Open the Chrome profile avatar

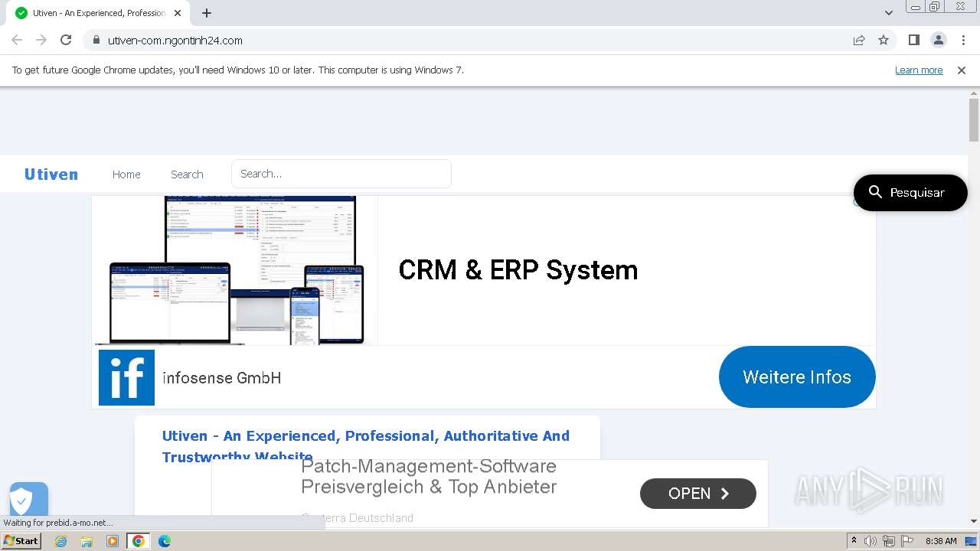938,40
